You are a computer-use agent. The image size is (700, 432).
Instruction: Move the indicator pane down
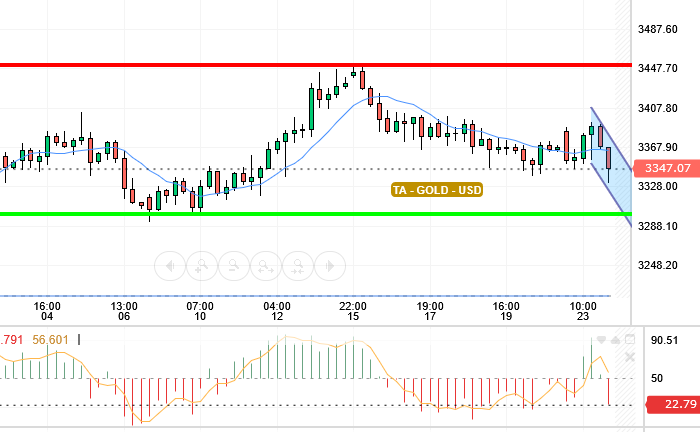tap(601, 340)
